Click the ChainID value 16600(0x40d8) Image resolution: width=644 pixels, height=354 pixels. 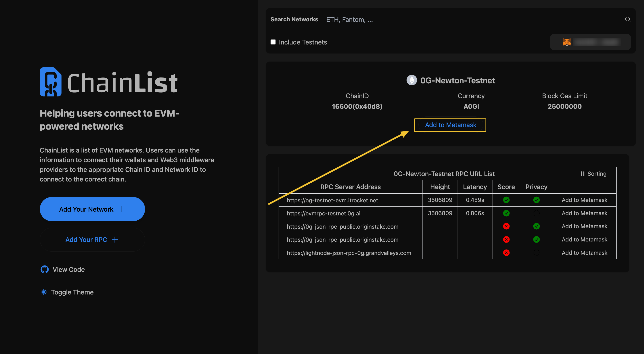pos(357,106)
